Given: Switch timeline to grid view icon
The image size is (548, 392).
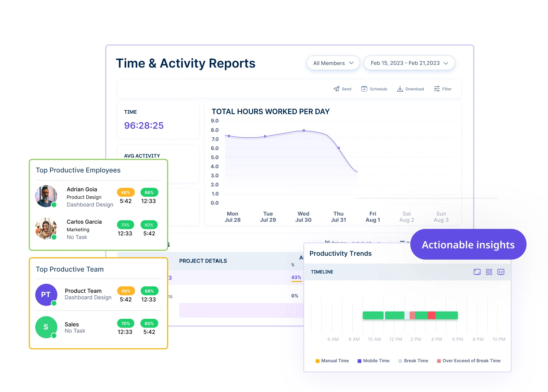Looking at the screenshot, I should pos(489,272).
